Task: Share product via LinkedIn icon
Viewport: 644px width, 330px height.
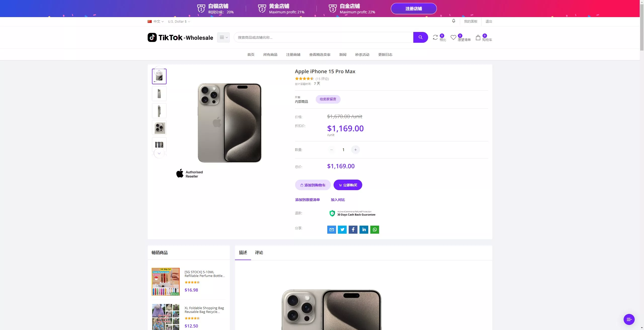Action: coord(364,229)
